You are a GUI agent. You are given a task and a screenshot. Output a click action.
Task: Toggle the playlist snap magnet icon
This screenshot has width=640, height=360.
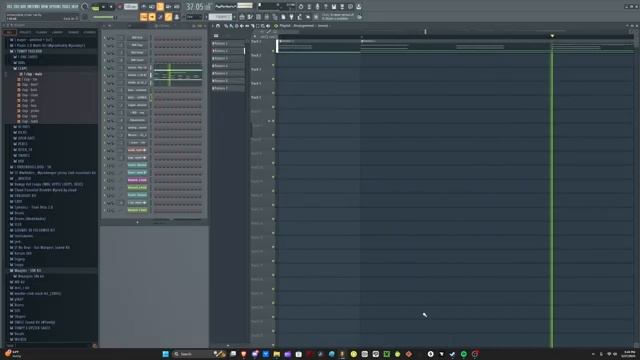[x=218, y=26]
